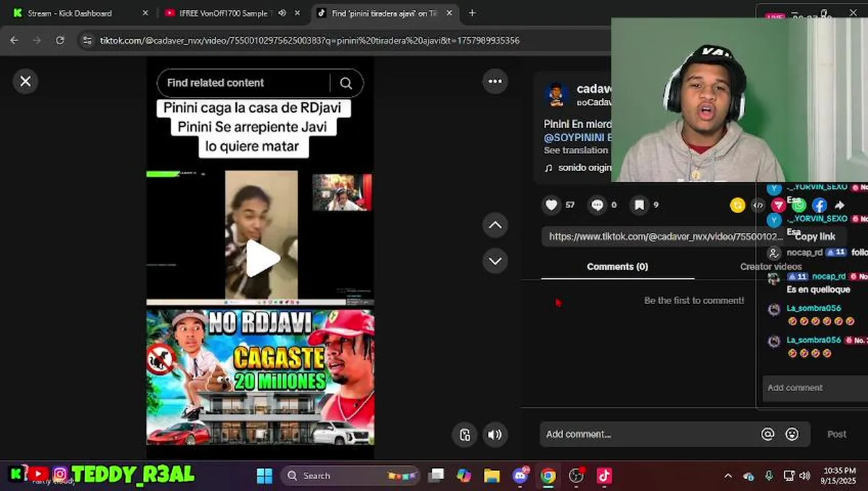Open TikTok app from the taskbar

pyautogui.click(x=605, y=476)
